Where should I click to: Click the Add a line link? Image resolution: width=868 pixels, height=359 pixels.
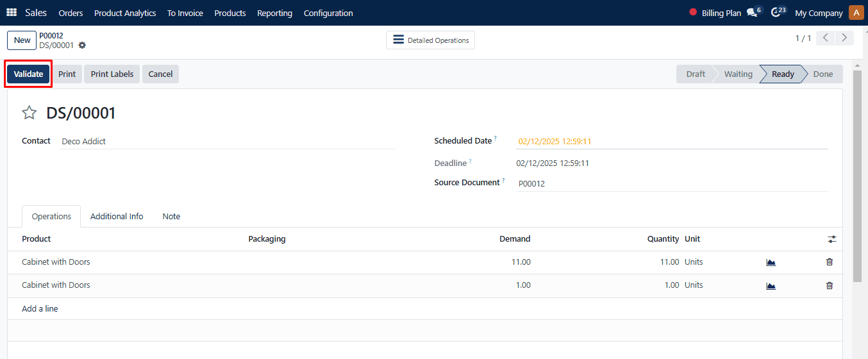coord(40,308)
